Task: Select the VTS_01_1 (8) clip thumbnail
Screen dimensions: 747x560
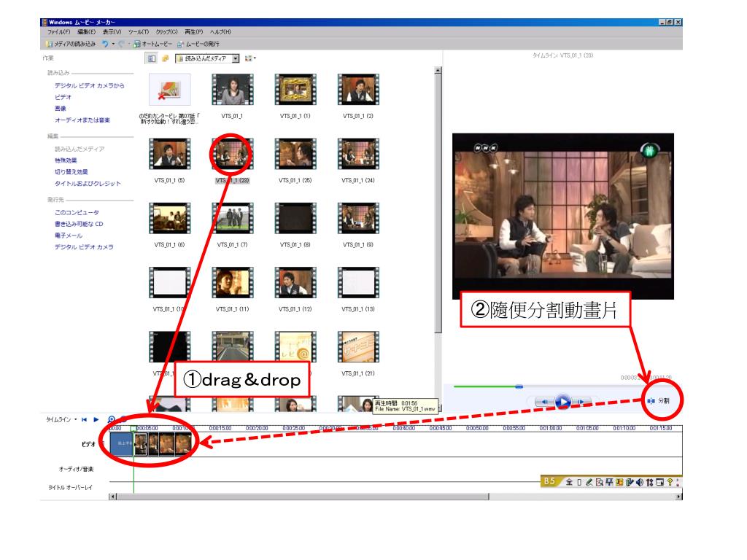Action: [295, 218]
